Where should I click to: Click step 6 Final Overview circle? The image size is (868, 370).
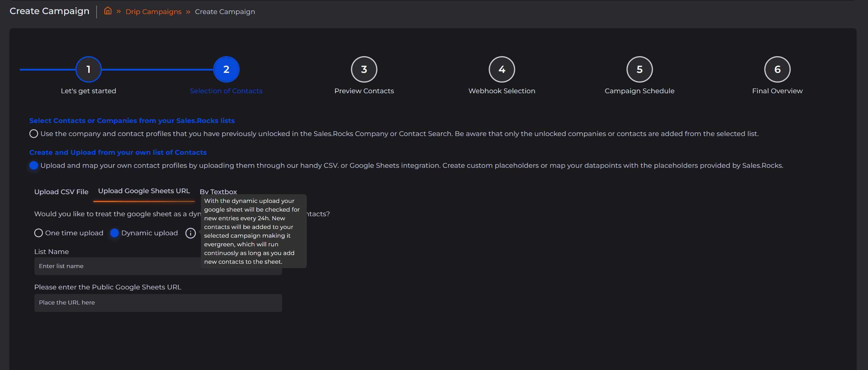pos(777,70)
